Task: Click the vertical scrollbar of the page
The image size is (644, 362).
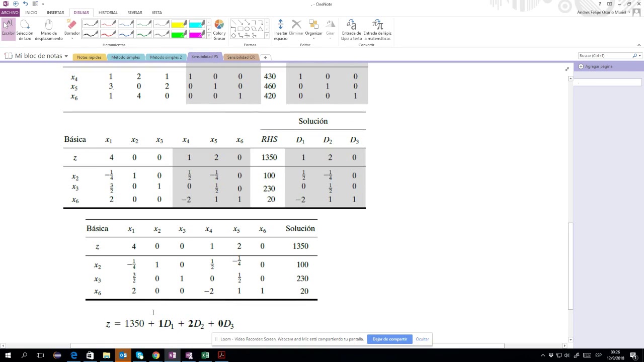Action: click(570, 266)
